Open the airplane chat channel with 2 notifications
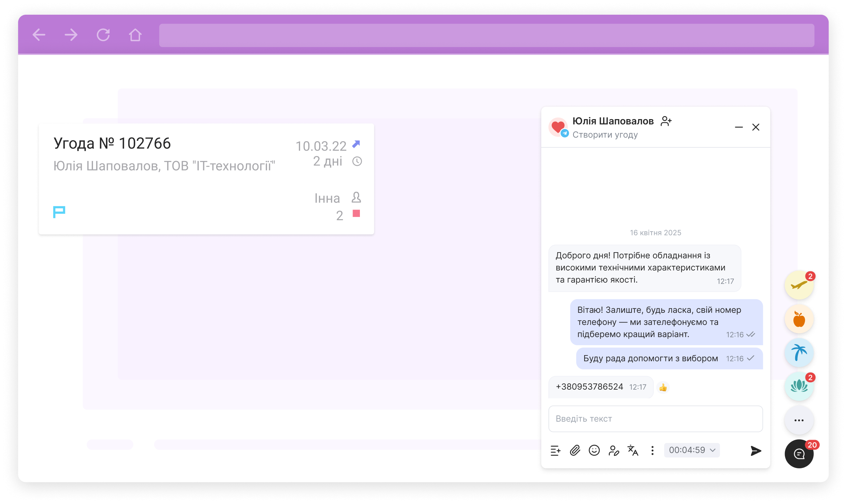 [799, 285]
